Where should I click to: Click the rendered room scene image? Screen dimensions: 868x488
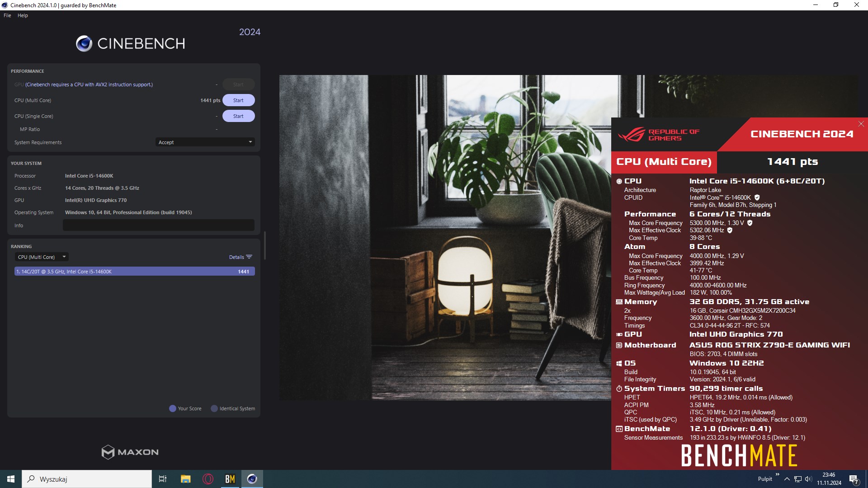pos(445,237)
